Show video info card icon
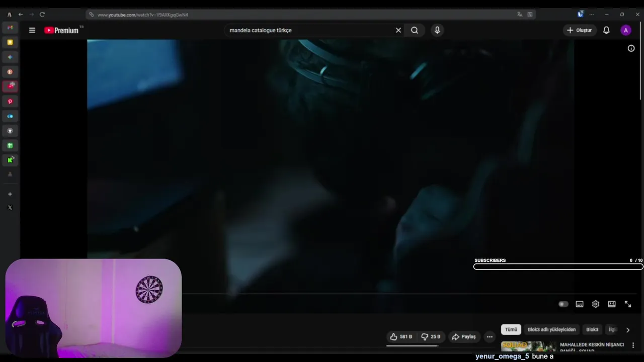Screen dimensions: 644x362 tap(631, 48)
